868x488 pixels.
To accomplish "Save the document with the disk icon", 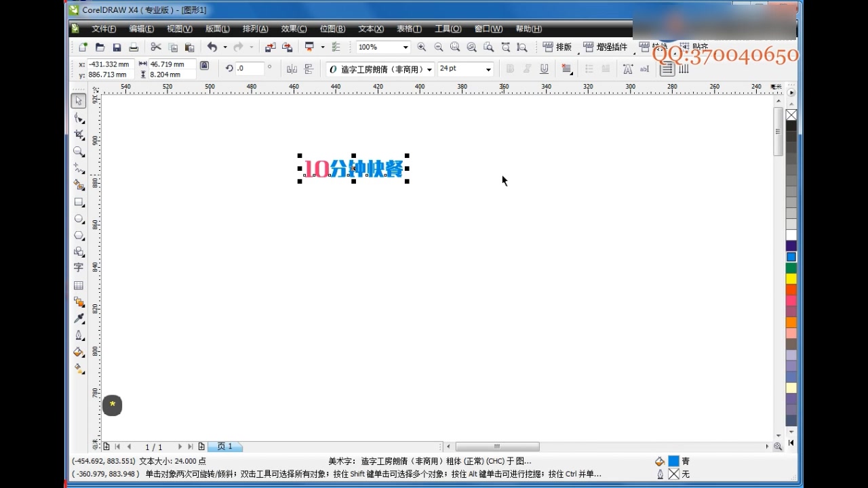I will 117,47.
